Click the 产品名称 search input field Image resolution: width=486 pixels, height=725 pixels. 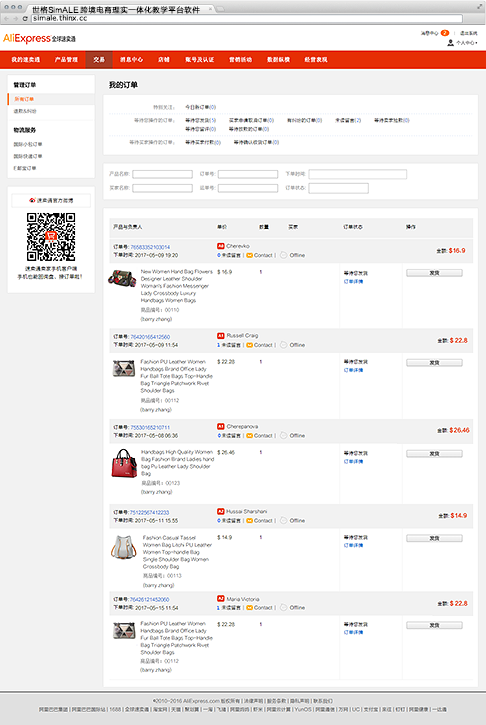pyautogui.click(x=162, y=174)
